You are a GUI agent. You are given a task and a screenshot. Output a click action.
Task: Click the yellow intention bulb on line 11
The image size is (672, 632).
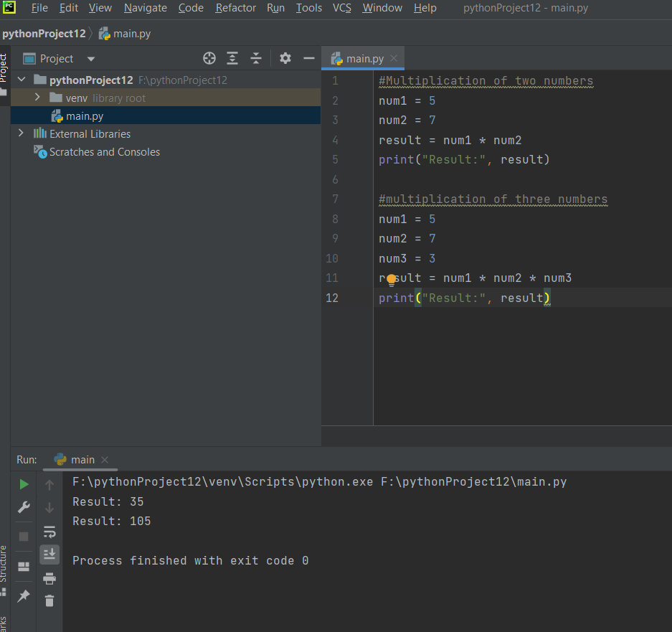click(x=392, y=279)
